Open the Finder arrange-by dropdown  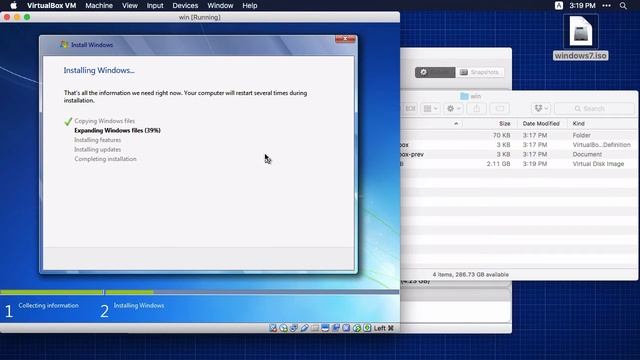pos(430,108)
